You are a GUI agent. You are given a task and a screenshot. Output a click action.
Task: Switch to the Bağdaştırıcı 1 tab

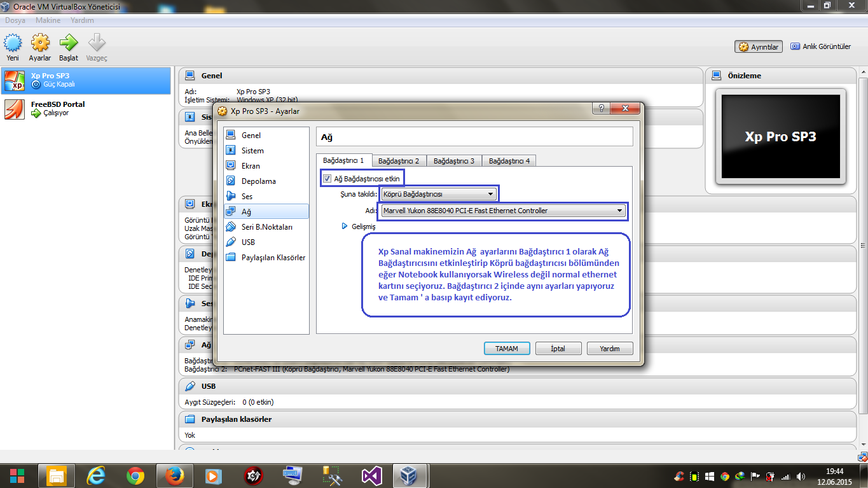[343, 160]
